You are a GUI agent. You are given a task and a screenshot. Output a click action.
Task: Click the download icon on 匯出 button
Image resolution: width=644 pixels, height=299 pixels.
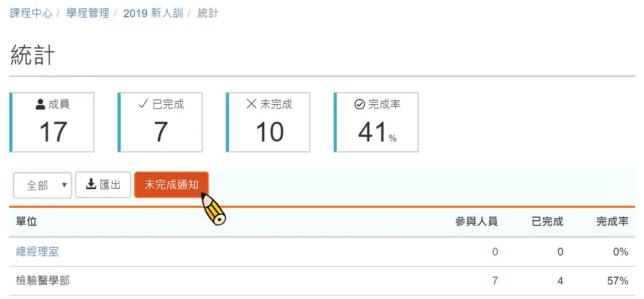tap(91, 184)
